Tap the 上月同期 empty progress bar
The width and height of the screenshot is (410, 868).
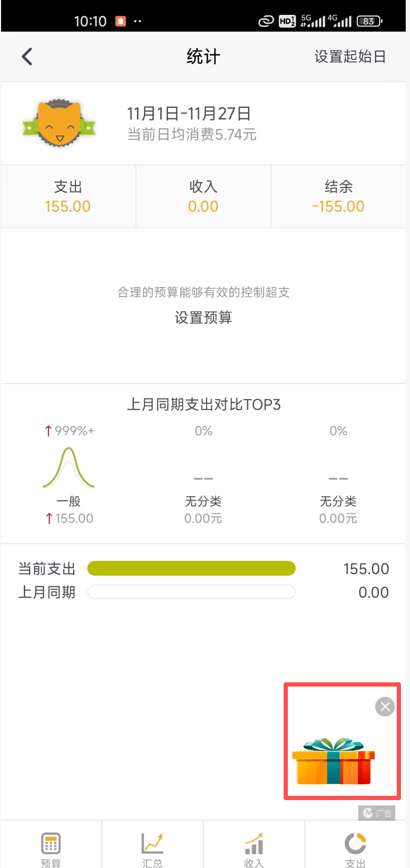point(191,592)
